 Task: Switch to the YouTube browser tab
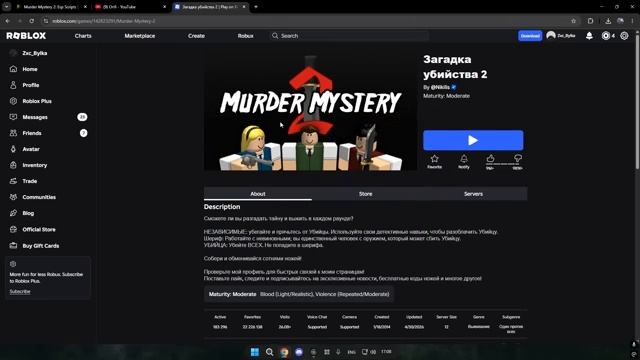tap(130, 7)
